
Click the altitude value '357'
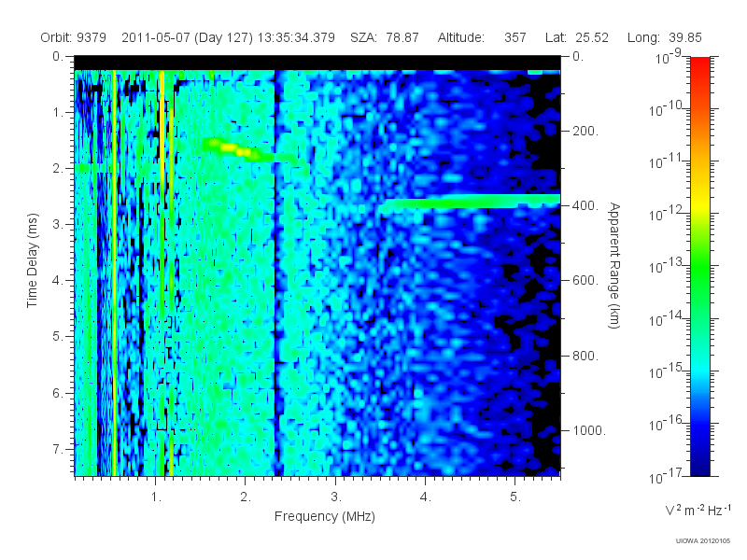[x=515, y=37]
